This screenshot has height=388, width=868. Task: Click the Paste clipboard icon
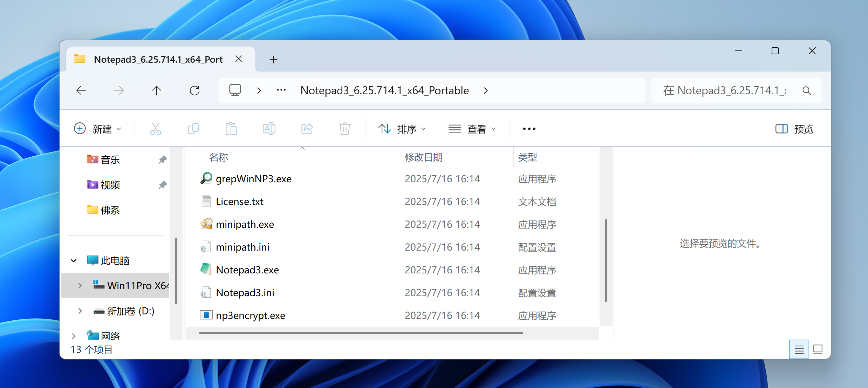(231, 129)
